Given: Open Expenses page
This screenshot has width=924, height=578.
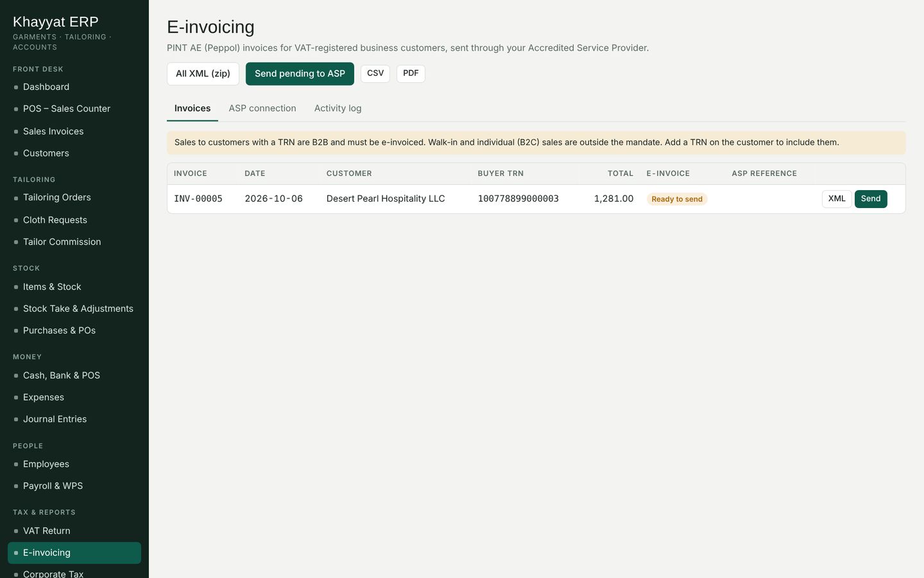Looking at the screenshot, I should coord(74,397).
